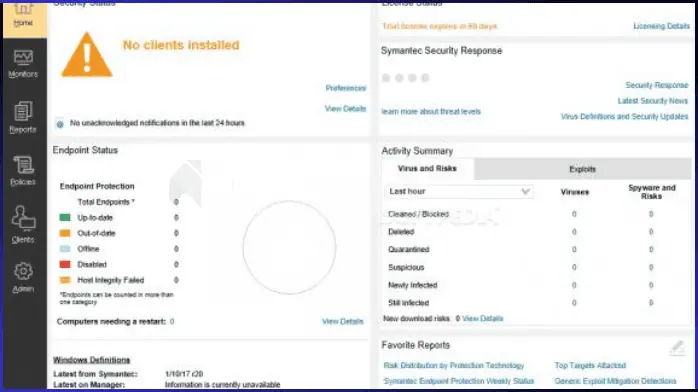This screenshot has height=392, width=698.
Task: Open Symantec Endpoint Protection Weekly Status report
Action: [459, 381]
